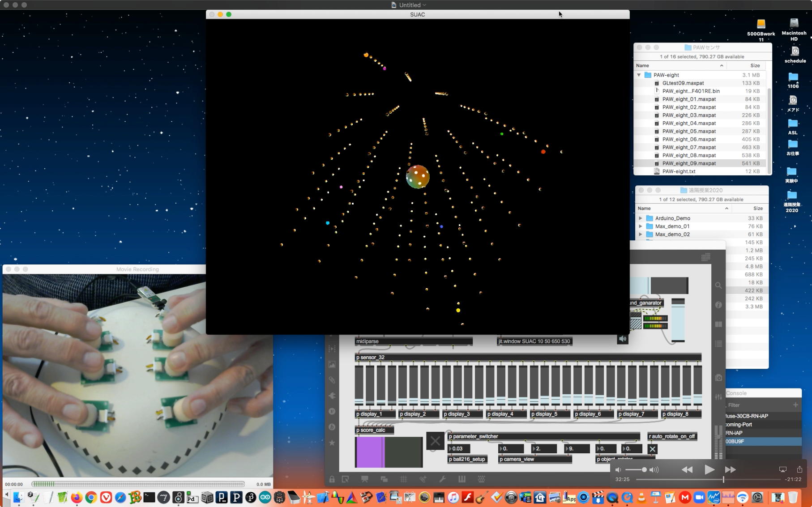The width and height of the screenshot is (812, 507).
Task: Collapse the PAW-eight folder disclosure triangle
Action: (639, 75)
